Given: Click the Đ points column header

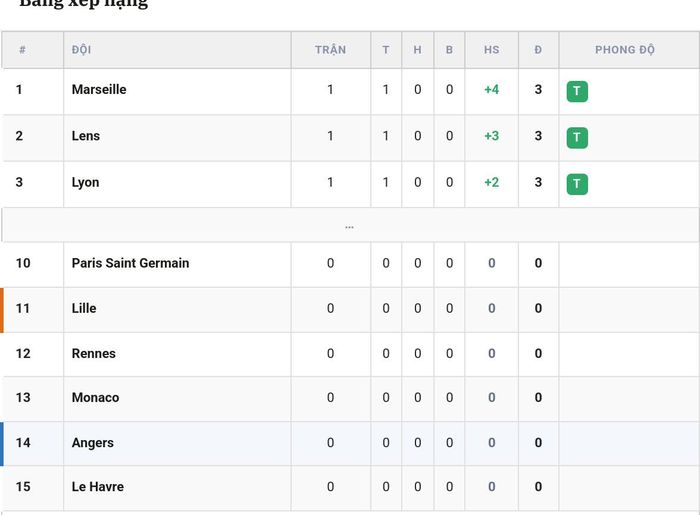Looking at the screenshot, I should pyautogui.click(x=538, y=50).
